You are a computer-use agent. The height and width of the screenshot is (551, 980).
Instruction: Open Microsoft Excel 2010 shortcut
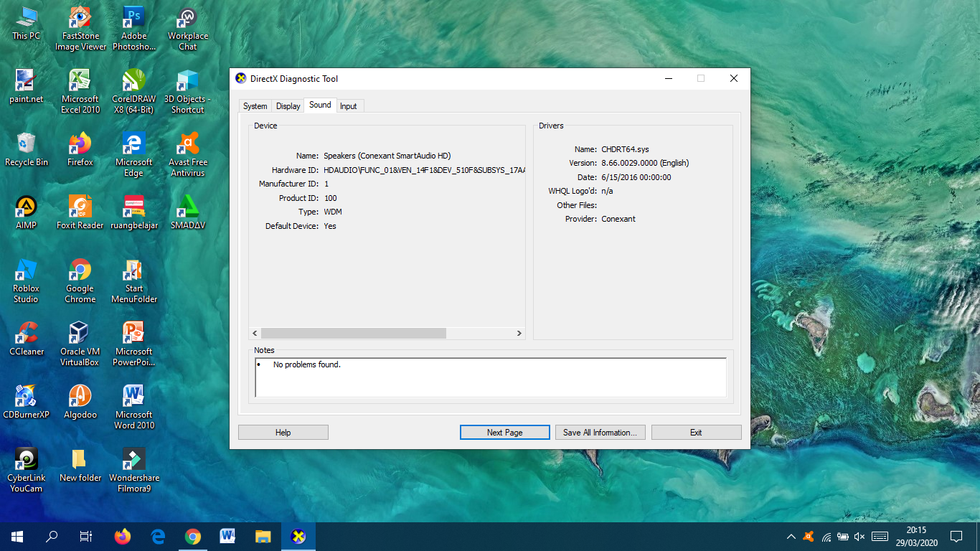click(x=80, y=91)
